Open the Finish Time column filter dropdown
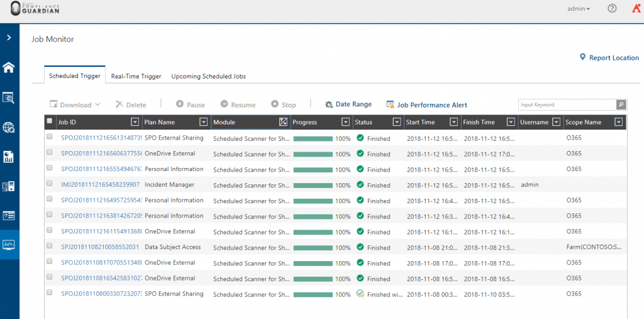Image resolution: width=644 pixels, height=319 pixels. click(511, 122)
